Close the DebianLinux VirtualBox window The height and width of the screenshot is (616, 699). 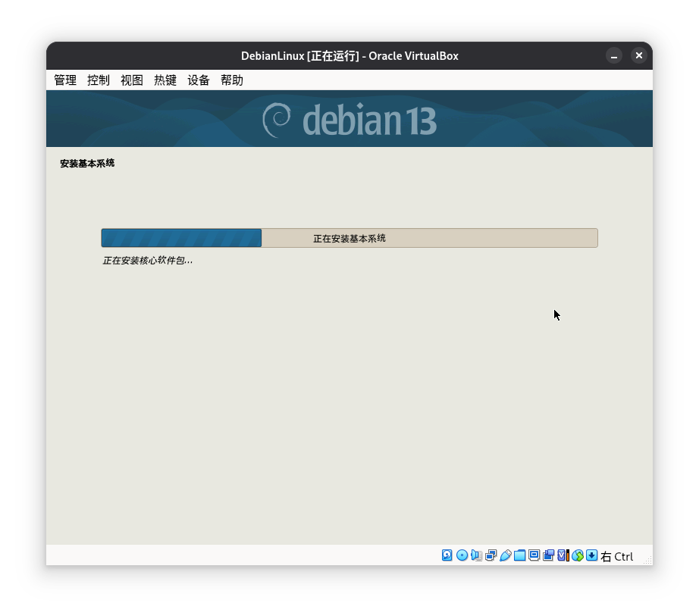pos(639,55)
